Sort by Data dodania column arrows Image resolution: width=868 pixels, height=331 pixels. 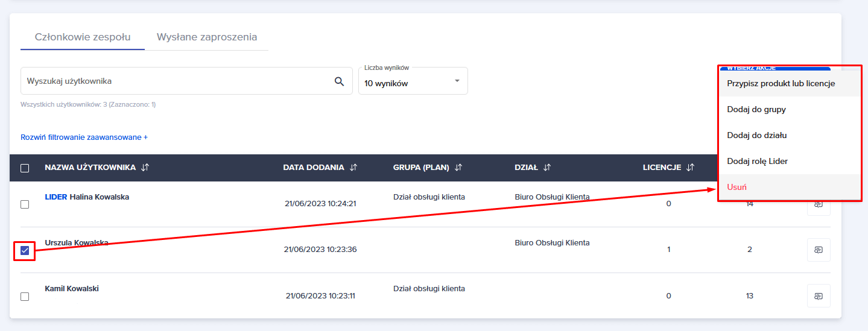tap(353, 168)
